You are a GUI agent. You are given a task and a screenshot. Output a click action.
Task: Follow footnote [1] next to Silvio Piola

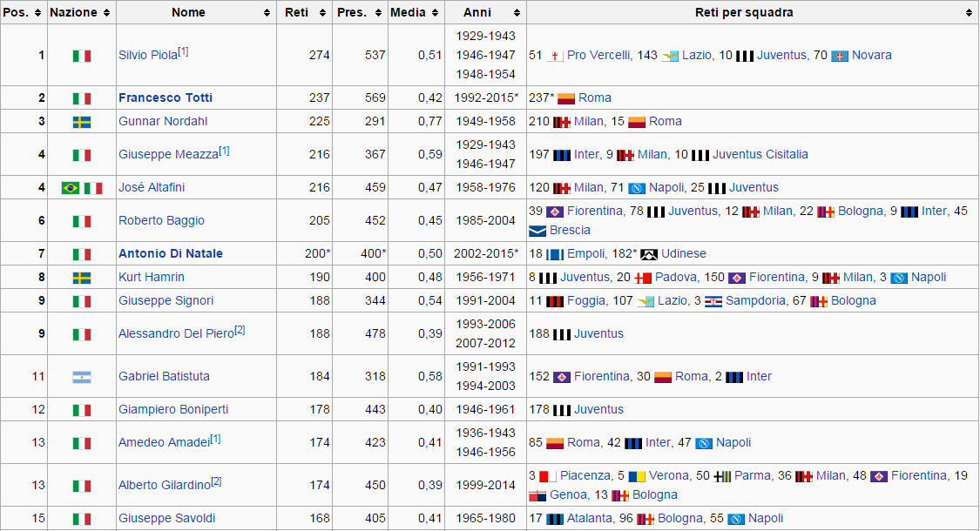point(183,51)
